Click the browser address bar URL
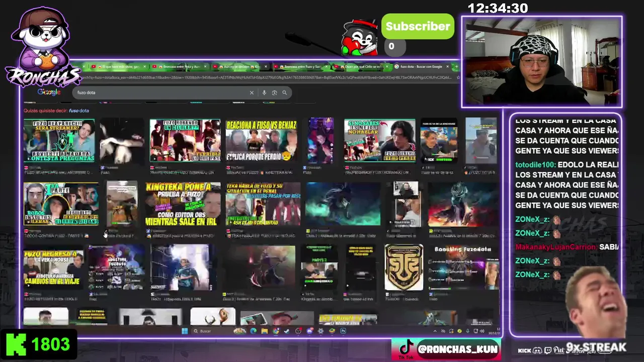The height and width of the screenshot is (362, 644). tap(267, 77)
